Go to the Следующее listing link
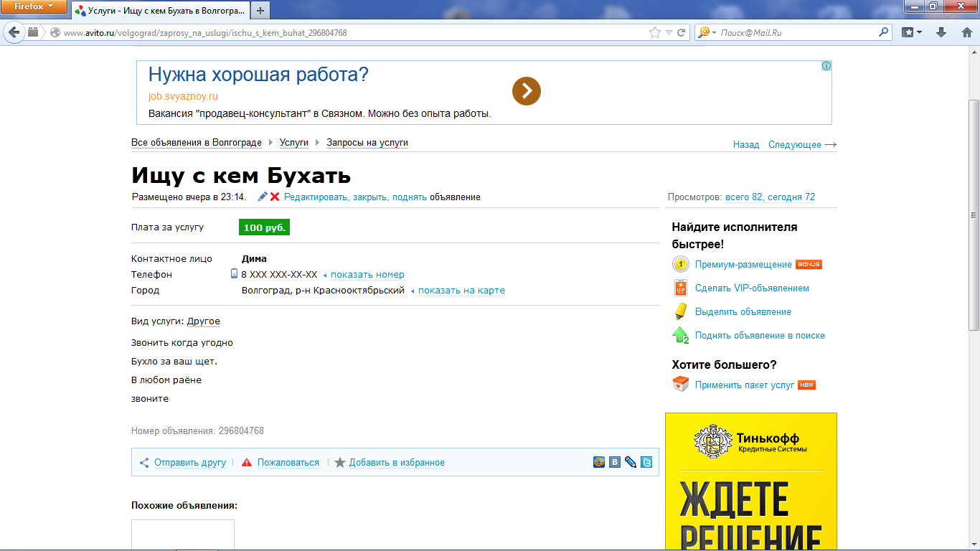 [x=802, y=145]
